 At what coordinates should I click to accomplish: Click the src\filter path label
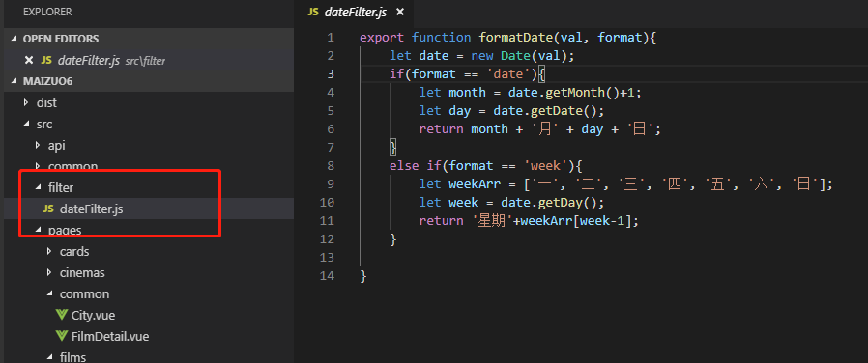146,61
